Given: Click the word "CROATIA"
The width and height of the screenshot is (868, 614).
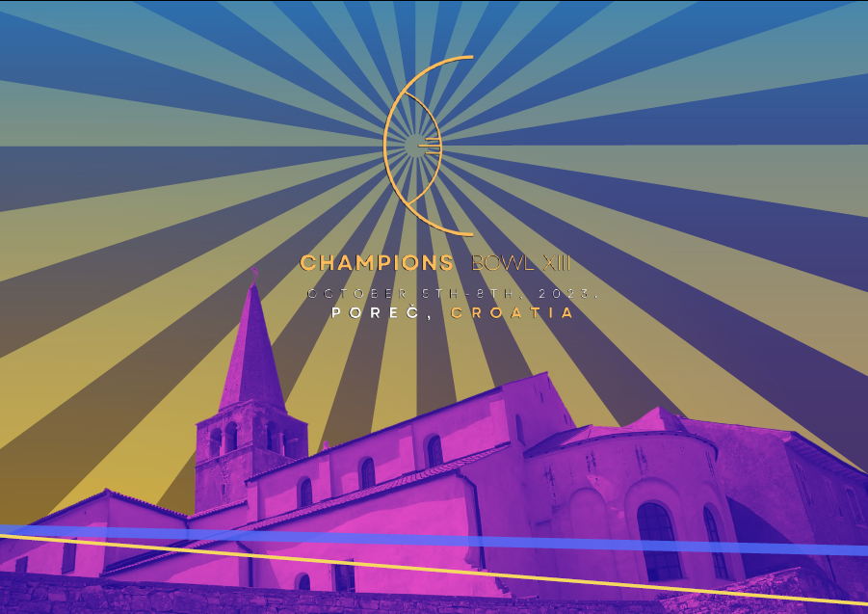Looking at the screenshot, I should (513, 313).
